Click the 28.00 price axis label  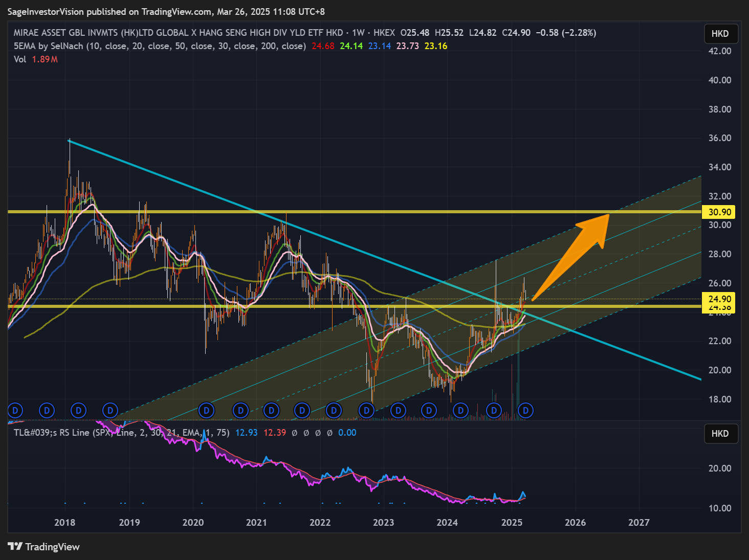pyautogui.click(x=720, y=254)
